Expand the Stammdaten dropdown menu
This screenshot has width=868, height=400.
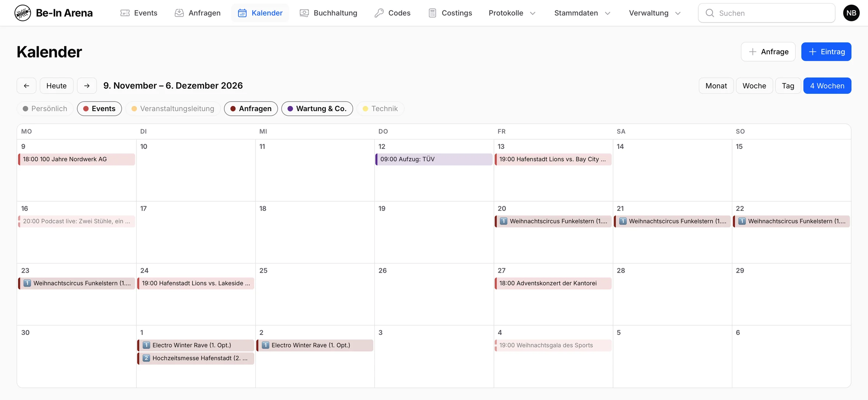point(582,13)
